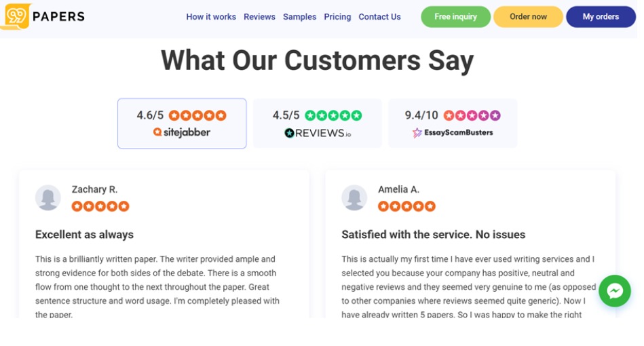
Task: Open the How it works page
Action: click(x=211, y=17)
